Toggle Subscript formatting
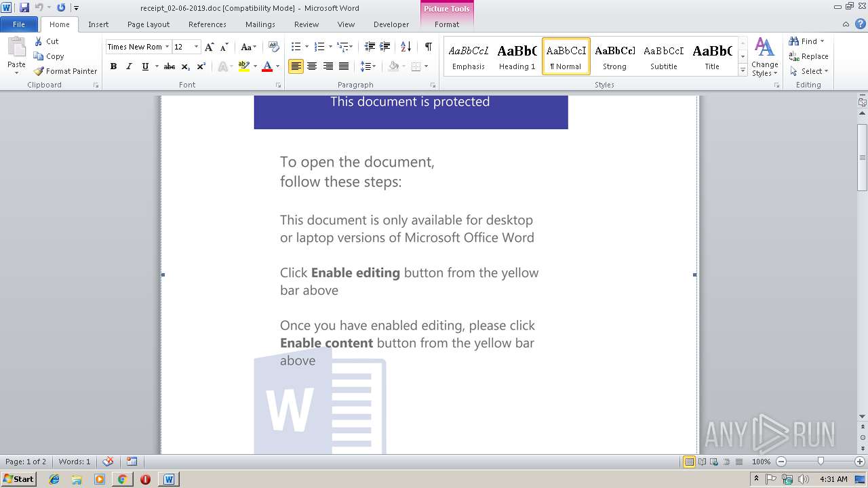 [185, 66]
